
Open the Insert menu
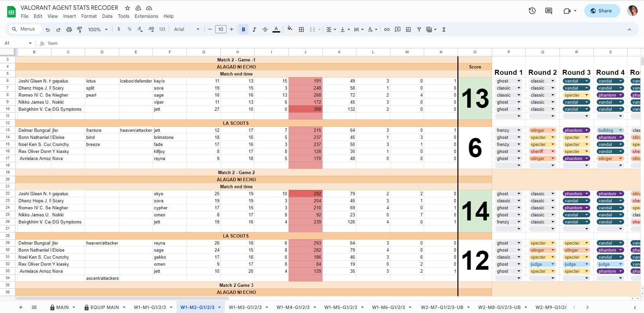(69, 16)
